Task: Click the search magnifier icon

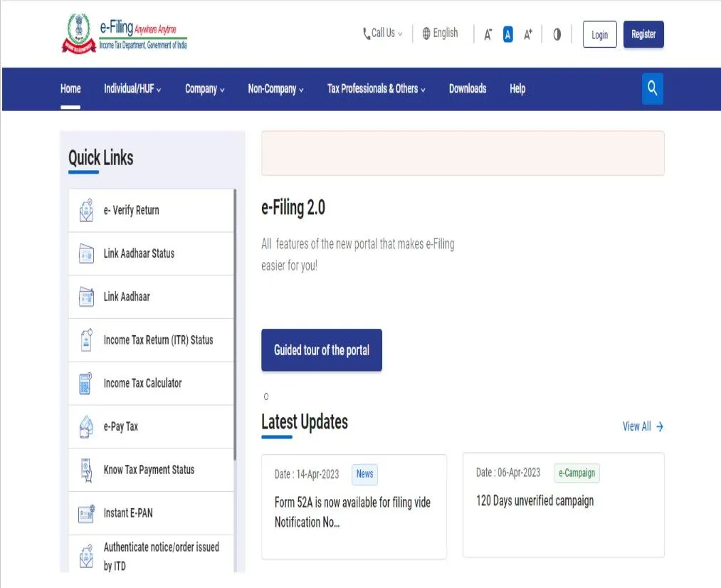Action: point(652,89)
